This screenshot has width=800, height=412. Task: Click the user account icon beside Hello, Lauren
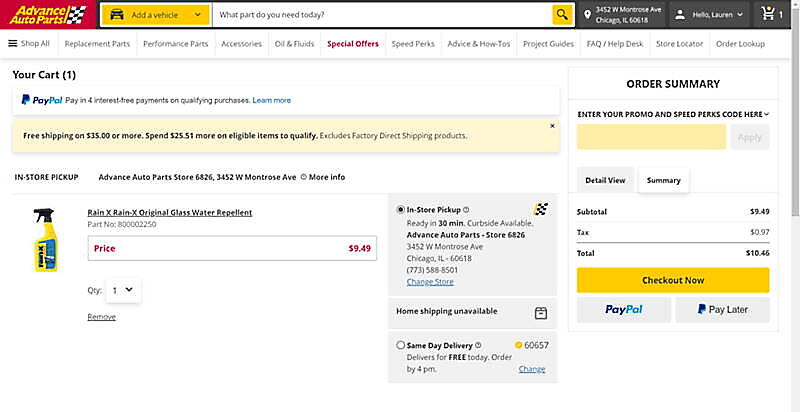pyautogui.click(x=680, y=15)
